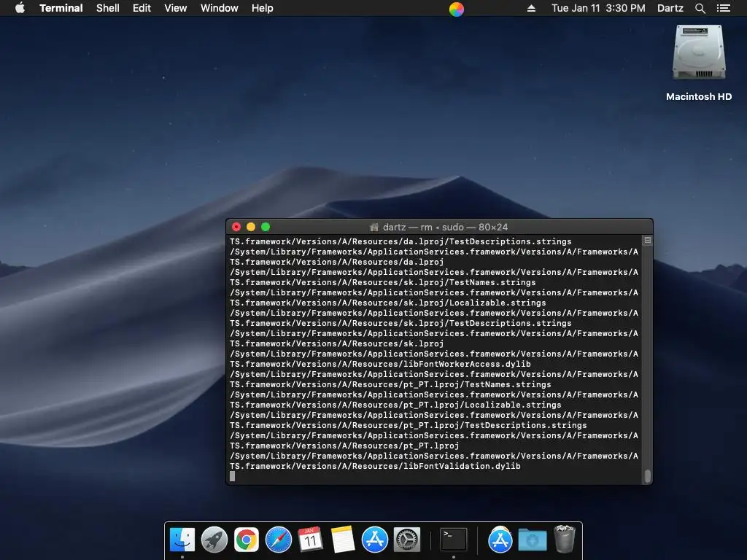Click the date and time in menu bar
Viewport: 747px width, 560px height.
pyautogui.click(x=598, y=8)
